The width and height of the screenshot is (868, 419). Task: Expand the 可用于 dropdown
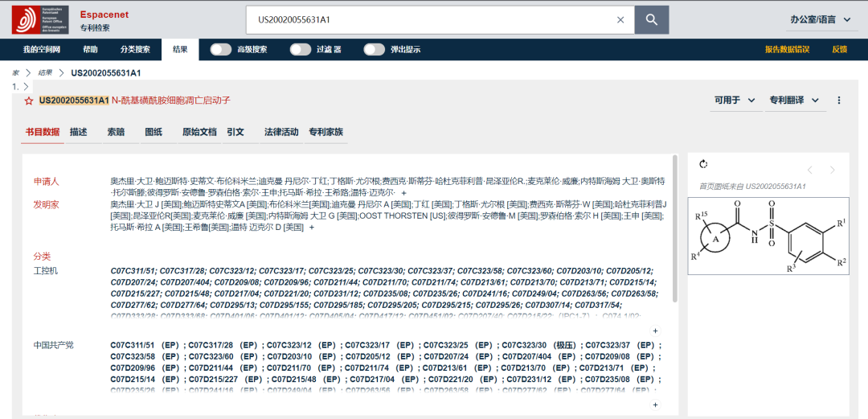point(735,101)
